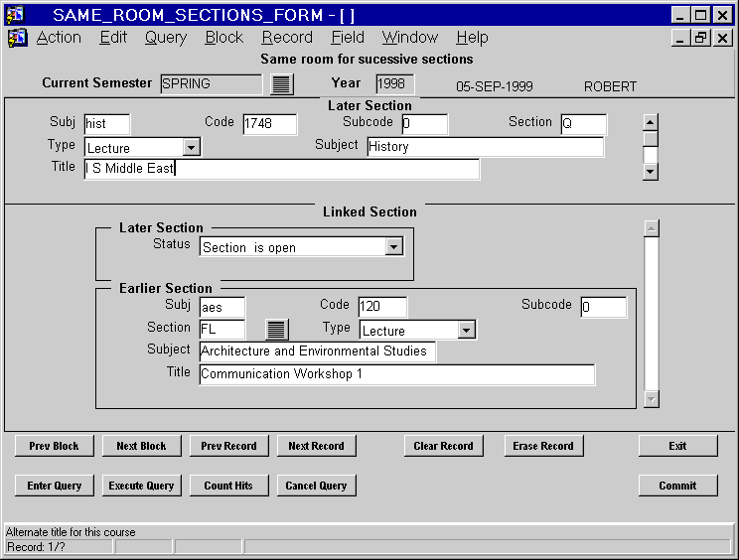Open list icon beside Section FL

(277, 330)
